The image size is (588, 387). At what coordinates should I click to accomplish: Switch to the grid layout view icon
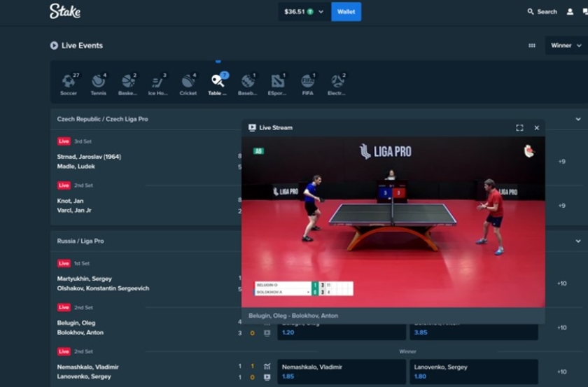[532, 45]
